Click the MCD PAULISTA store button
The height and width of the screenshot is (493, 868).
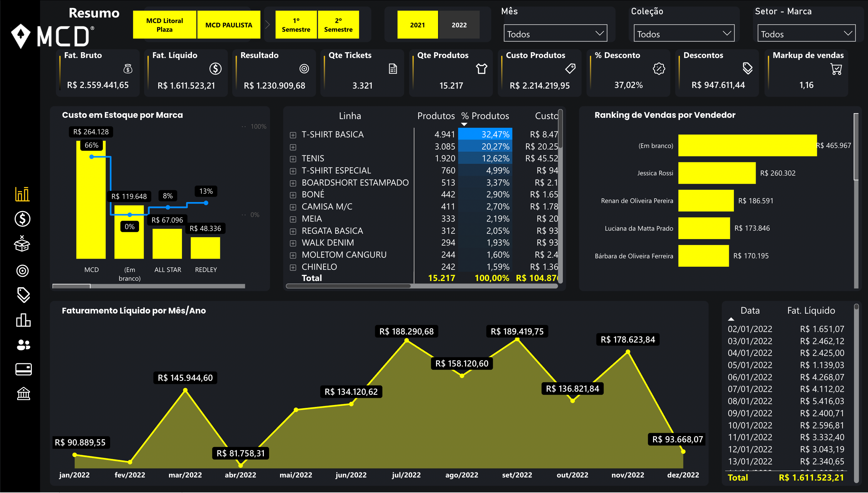pos(229,25)
